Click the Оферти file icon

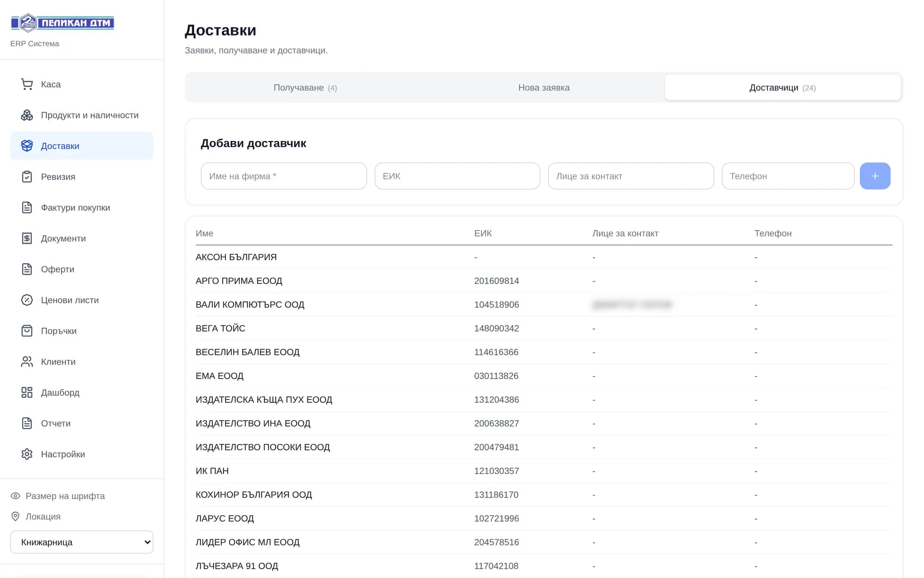click(x=27, y=269)
